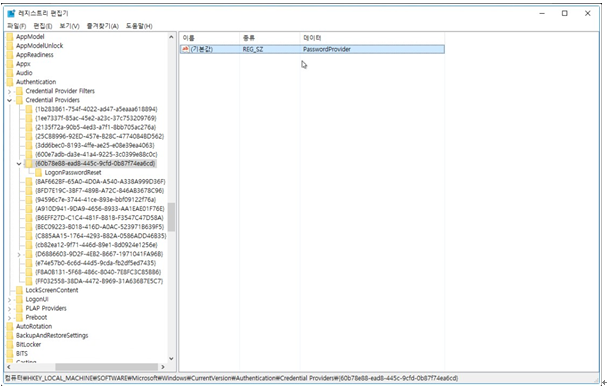
Task: Click the Credential Provider Filters folder icon
Action: click(x=19, y=91)
